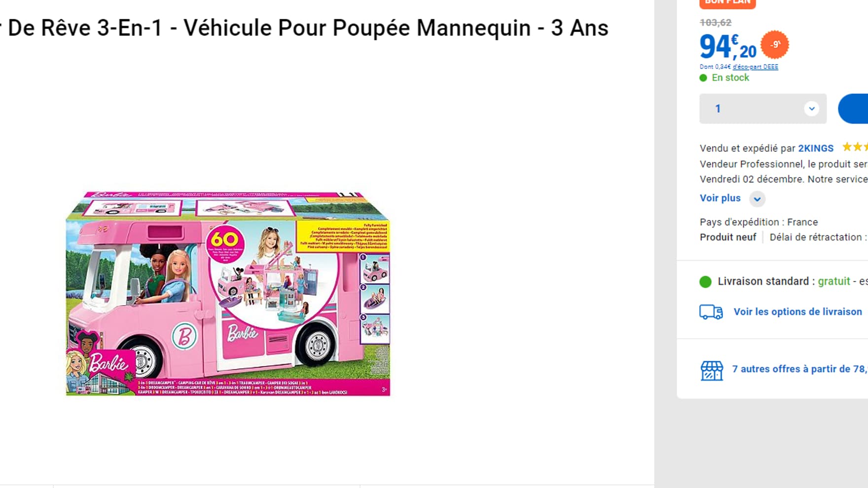Image resolution: width=868 pixels, height=488 pixels.
Task: Click the BON PLAN badge
Action: pos(727,3)
